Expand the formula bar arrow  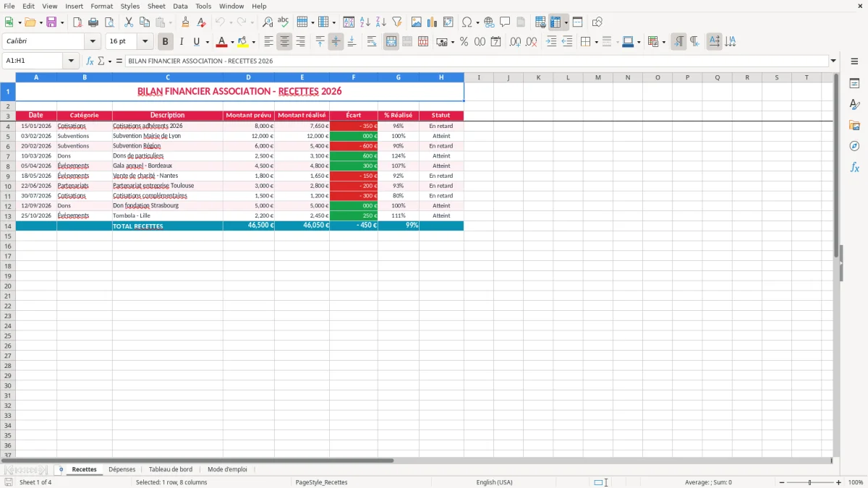pyautogui.click(x=834, y=61)
